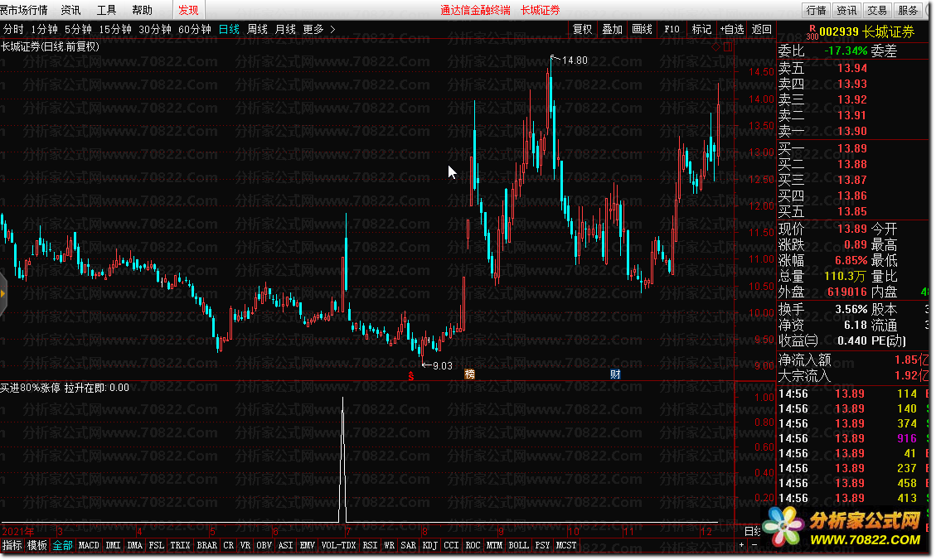Open the 帮助 menu

(142, 10)
